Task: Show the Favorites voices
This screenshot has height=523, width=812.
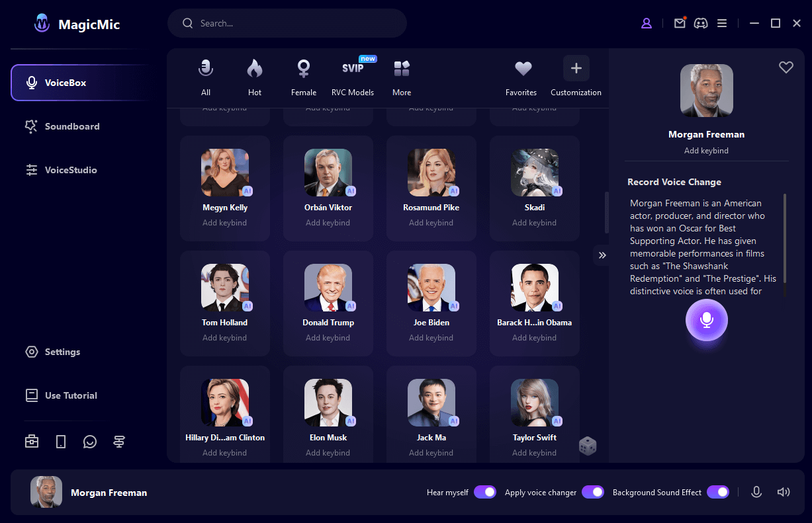Action: click(x=521, y=77)
